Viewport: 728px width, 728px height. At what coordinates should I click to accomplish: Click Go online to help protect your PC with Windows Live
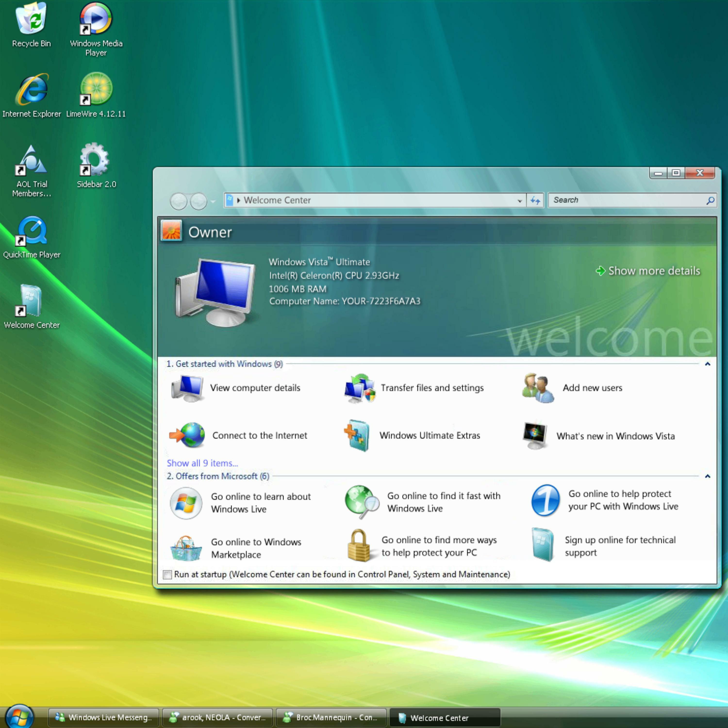pyautogui.click(x=623, y=500)
